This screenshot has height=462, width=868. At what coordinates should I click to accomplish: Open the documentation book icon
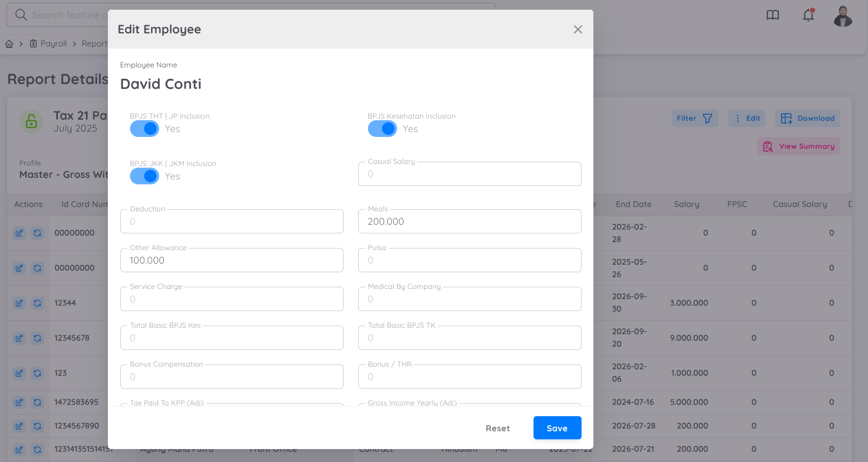[773, 15]
